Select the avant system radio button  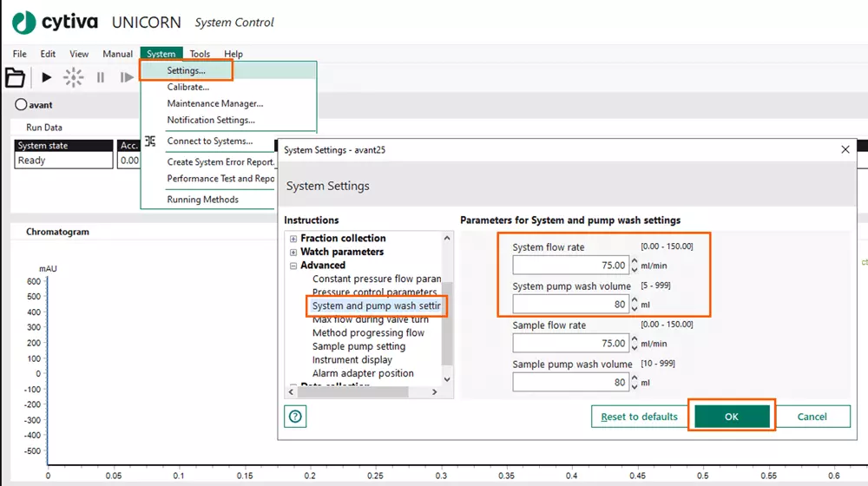tap(21, 105)
